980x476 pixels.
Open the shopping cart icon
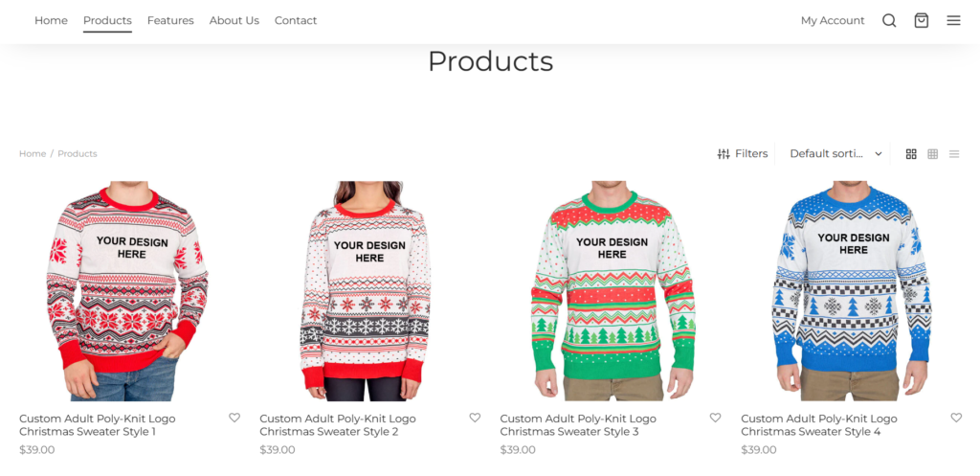tap(922, 20)
